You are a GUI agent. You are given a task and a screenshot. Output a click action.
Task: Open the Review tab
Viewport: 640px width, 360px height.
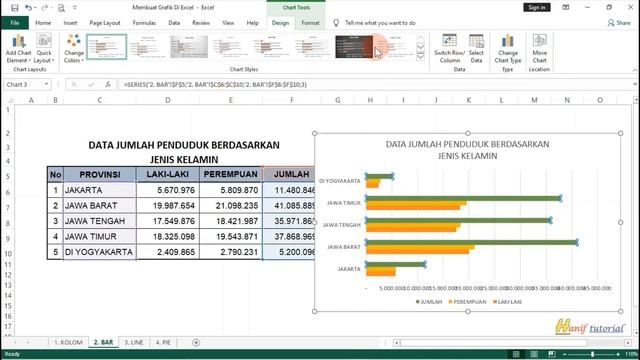coord(201,23)
